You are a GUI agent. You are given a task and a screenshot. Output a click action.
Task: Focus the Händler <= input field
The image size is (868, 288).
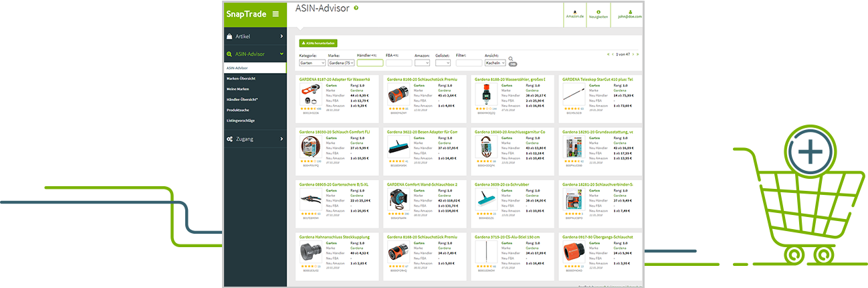(x=370, y=62)
